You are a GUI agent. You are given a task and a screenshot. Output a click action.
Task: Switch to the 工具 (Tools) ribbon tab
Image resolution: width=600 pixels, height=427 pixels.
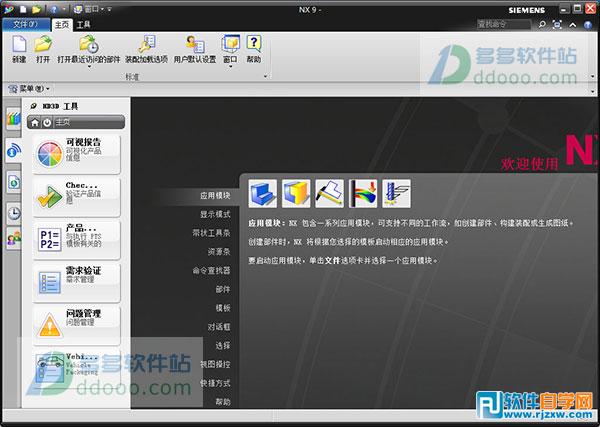(x=83, y=25)
